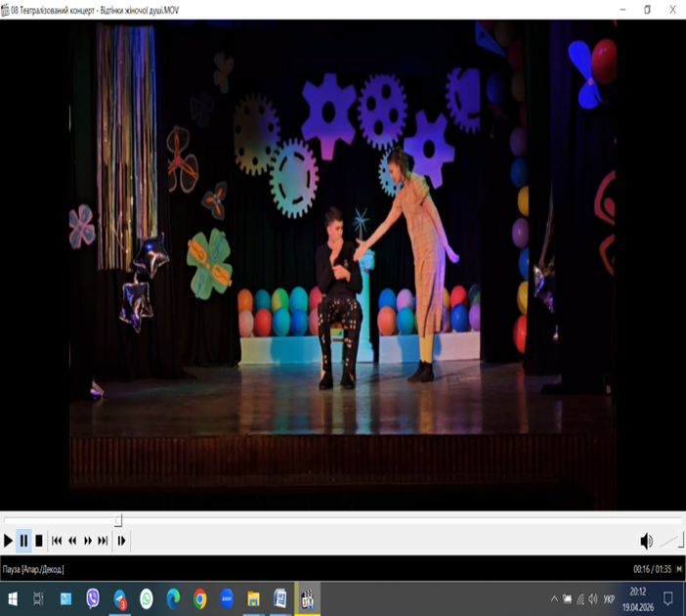The width and height of the screenshot is (686, 616).
Task: Click the elapsed time display 00:16 / 01:35
Action: coord(654,568)
